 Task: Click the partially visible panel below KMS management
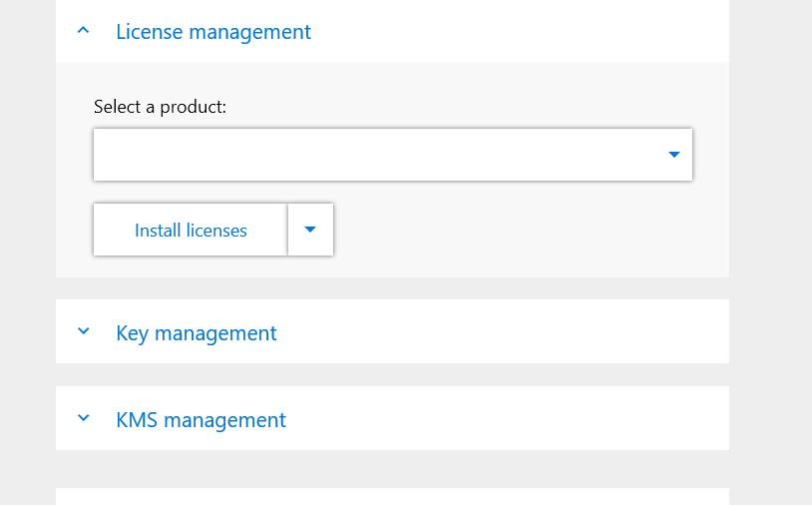coord(393,497)
